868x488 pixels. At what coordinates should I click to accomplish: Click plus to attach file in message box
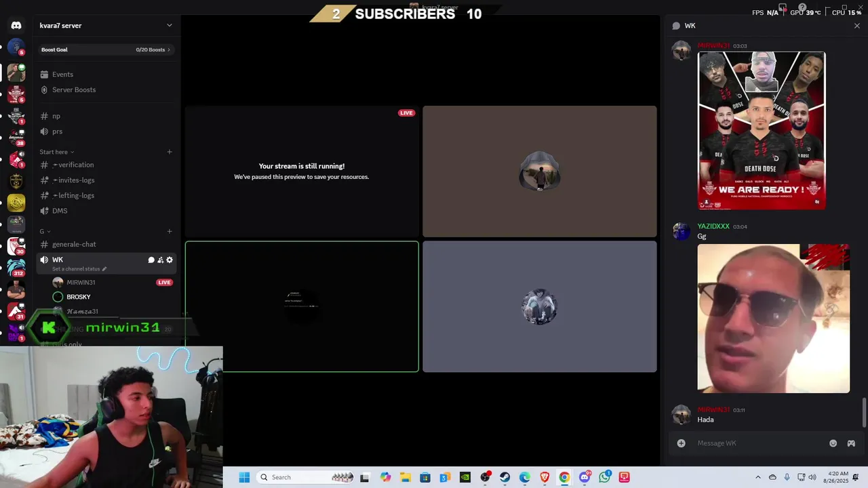tap(681, 443)
